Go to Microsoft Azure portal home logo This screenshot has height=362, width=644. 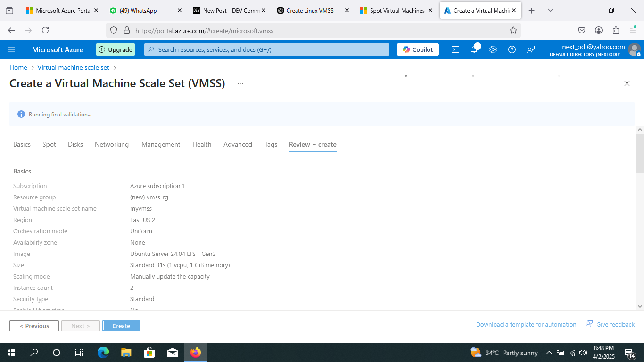[x=58, y=49]
